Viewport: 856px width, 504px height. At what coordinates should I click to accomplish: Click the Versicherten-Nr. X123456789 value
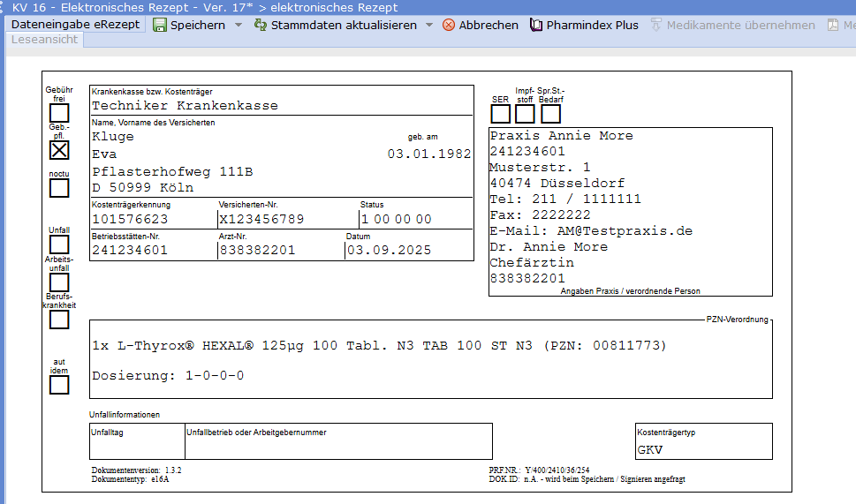[261, 219]
